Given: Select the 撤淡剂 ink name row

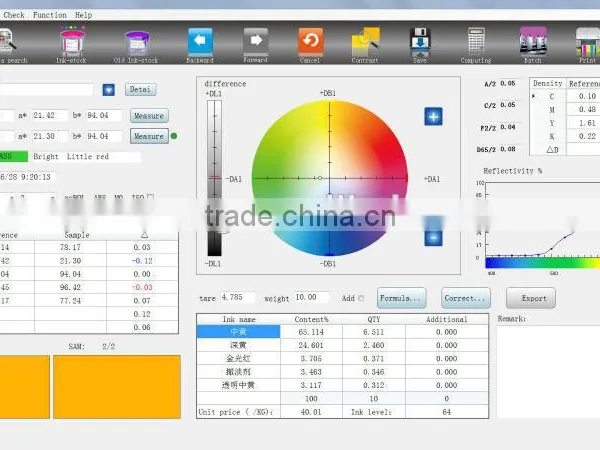Looking at the screenshot, I should pos(238,372).
